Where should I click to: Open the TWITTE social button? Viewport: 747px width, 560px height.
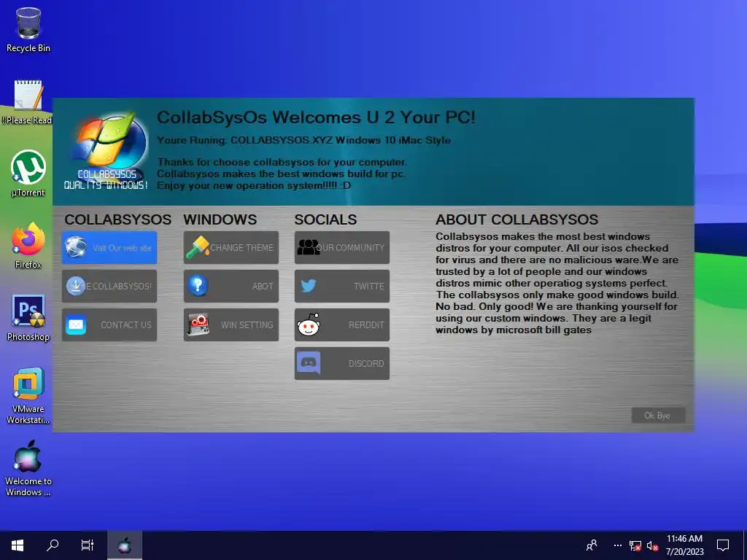[x=342, y=286]
